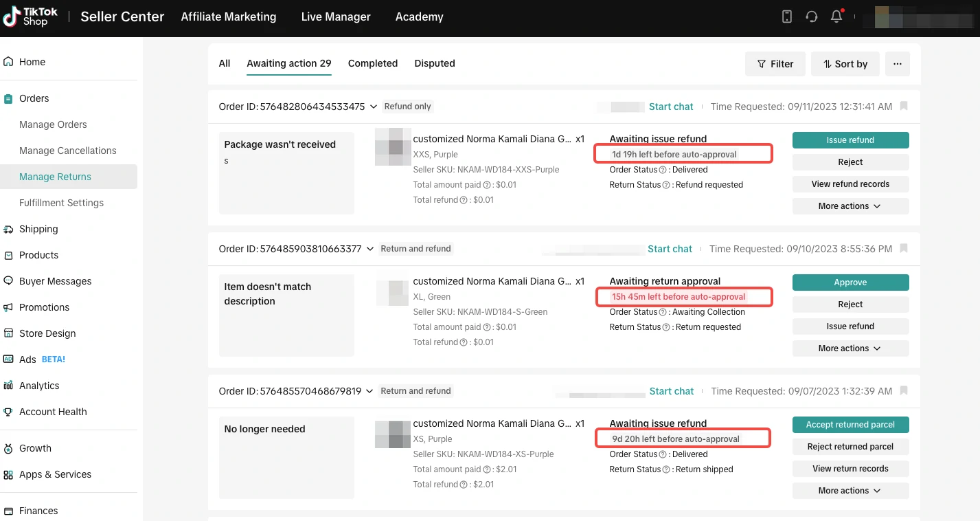Click the mobile phone icon in header
The height and width of the screenshot is (521, 980).
pos(787,17)
